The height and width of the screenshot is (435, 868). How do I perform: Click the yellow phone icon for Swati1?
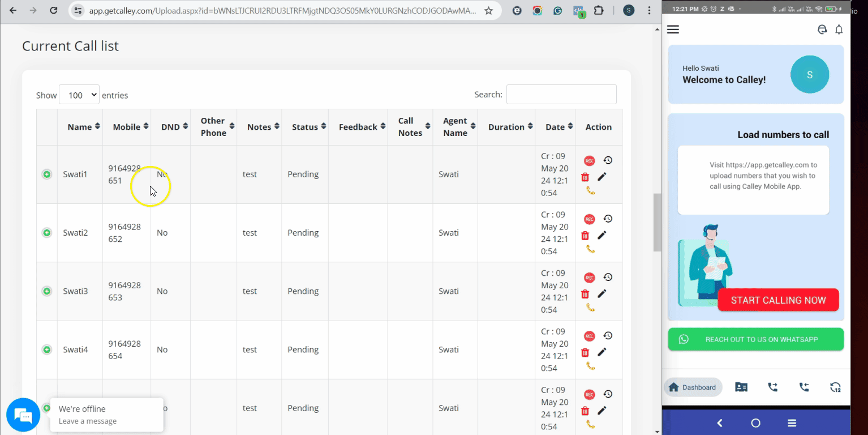pyautogui.click(x=590, y=191)
